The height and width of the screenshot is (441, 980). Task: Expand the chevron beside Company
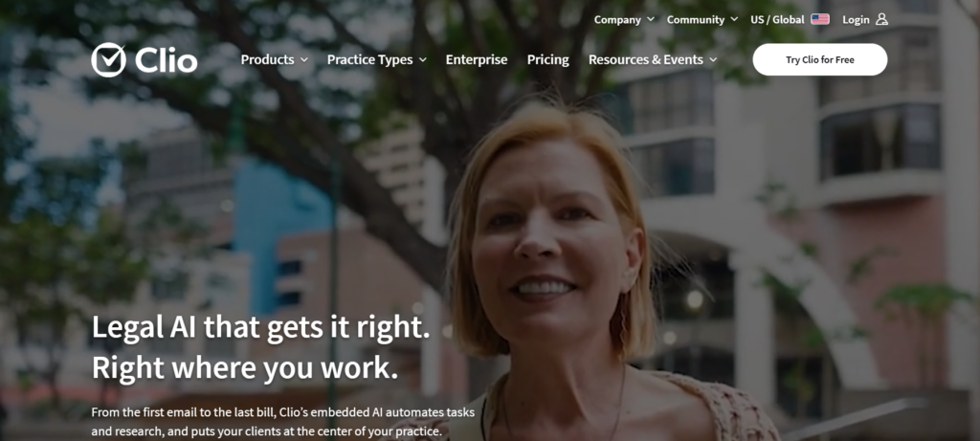651,19
